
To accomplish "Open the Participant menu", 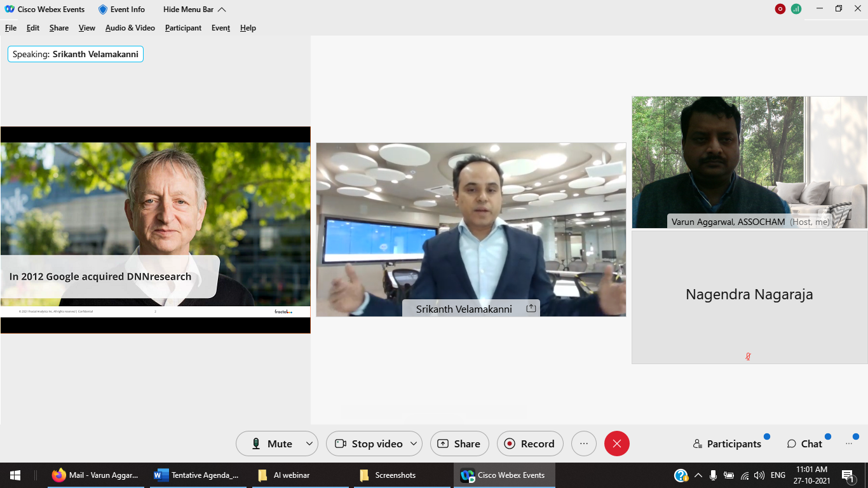I will (x=183, y=28).
